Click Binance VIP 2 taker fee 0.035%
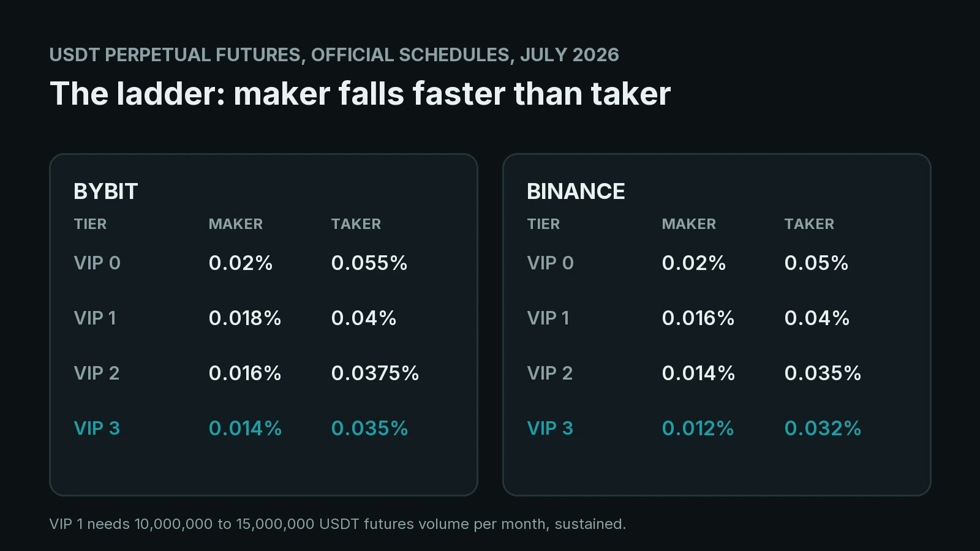Viewport: 980px width, 551px height. [823, 373]
